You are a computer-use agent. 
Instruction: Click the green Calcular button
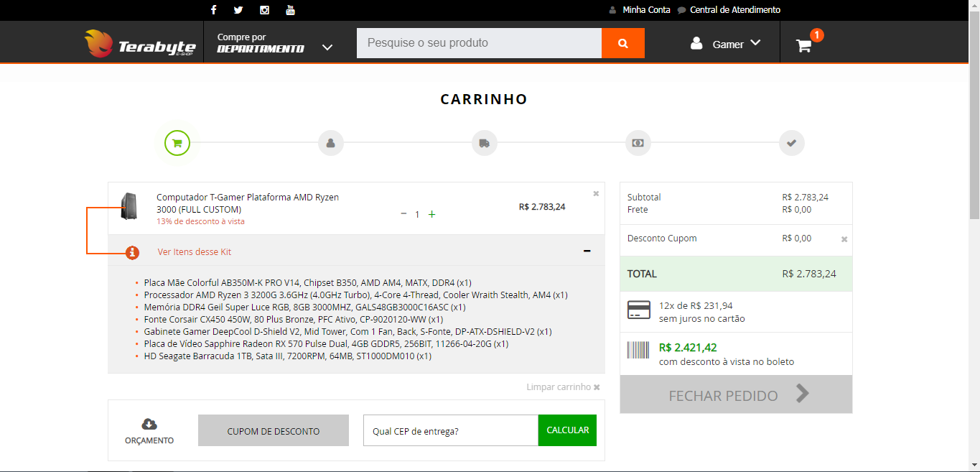pos(567,430)
